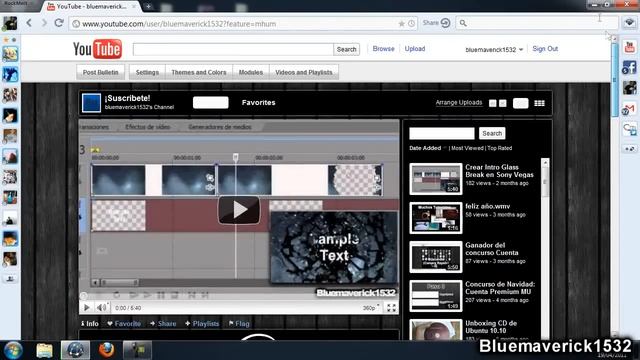The height and width of the screenshot is (360, 640).
Task: Open the Browse link
Action: click(383, 49)
